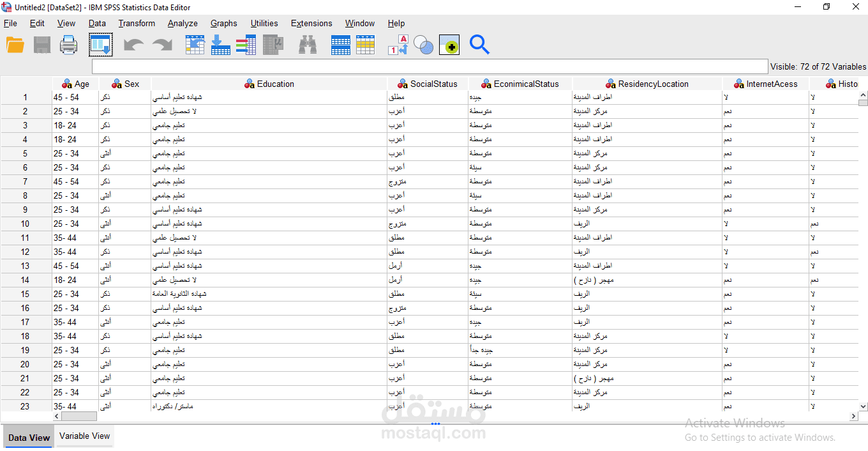
Task: Select the Data View tab
Action: [x=29, y=438]
